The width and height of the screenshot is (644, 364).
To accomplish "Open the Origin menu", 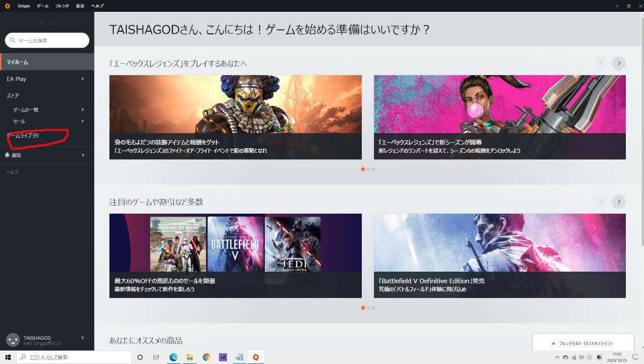I will coord(24,5).
